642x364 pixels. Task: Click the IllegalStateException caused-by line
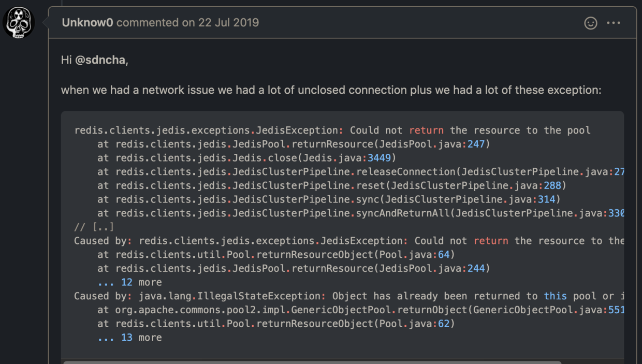[x=349, y=296]
